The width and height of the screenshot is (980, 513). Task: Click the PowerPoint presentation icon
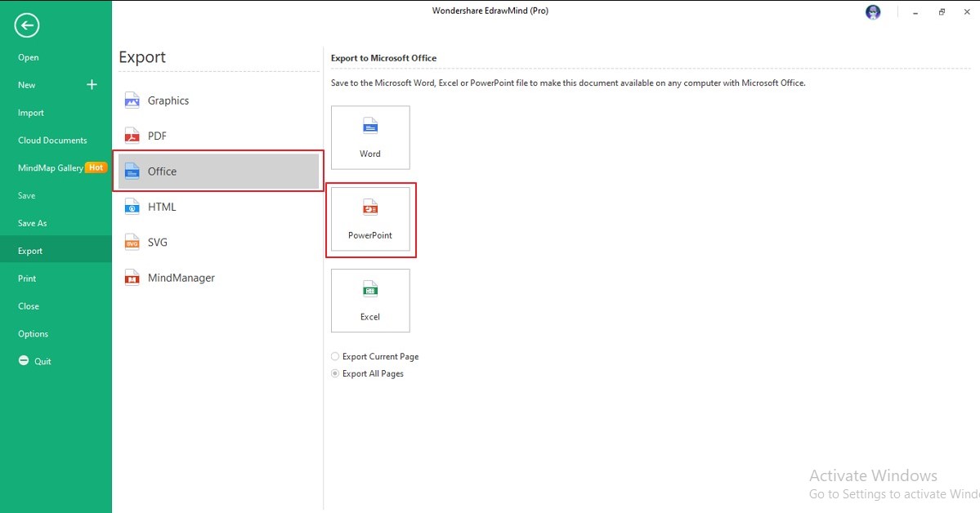pos(370,207)
